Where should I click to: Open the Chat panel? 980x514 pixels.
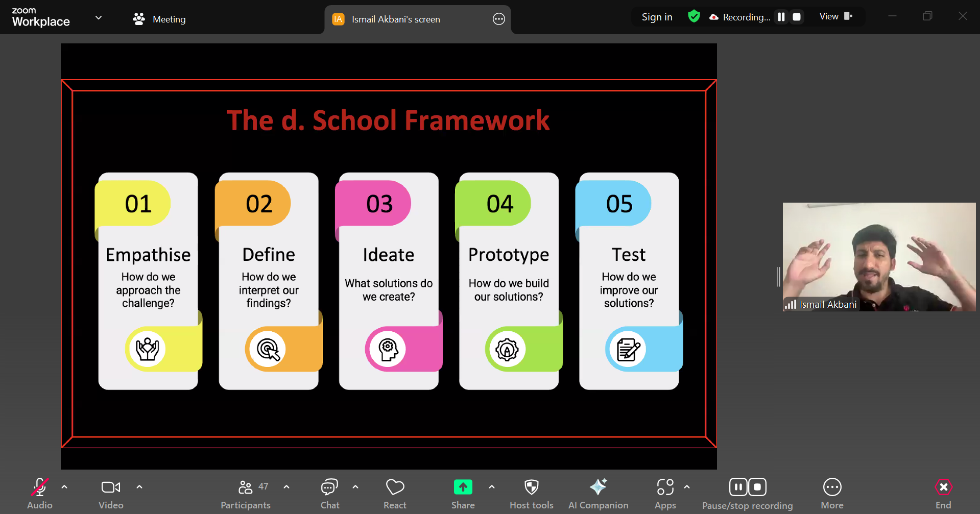(x=329, y=493)
